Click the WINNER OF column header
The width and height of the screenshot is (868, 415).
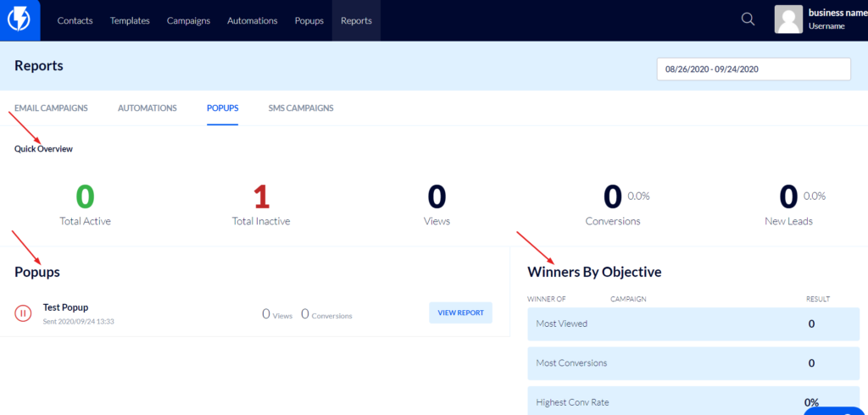tap(547, 299)
